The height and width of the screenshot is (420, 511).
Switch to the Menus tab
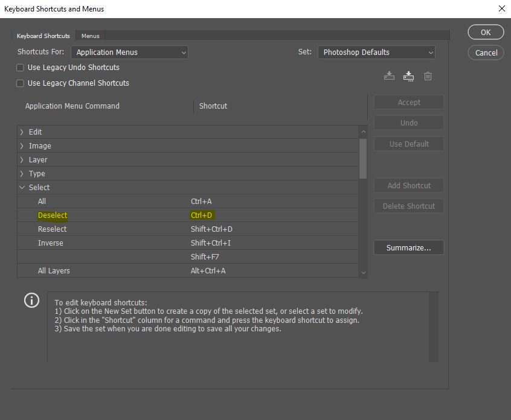[x=90, y=36]
